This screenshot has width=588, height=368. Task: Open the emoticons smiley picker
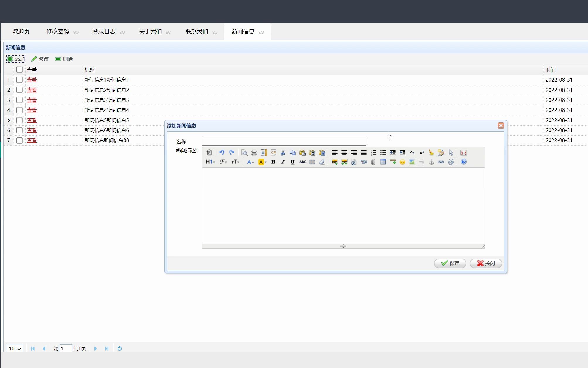coord(402,162)
